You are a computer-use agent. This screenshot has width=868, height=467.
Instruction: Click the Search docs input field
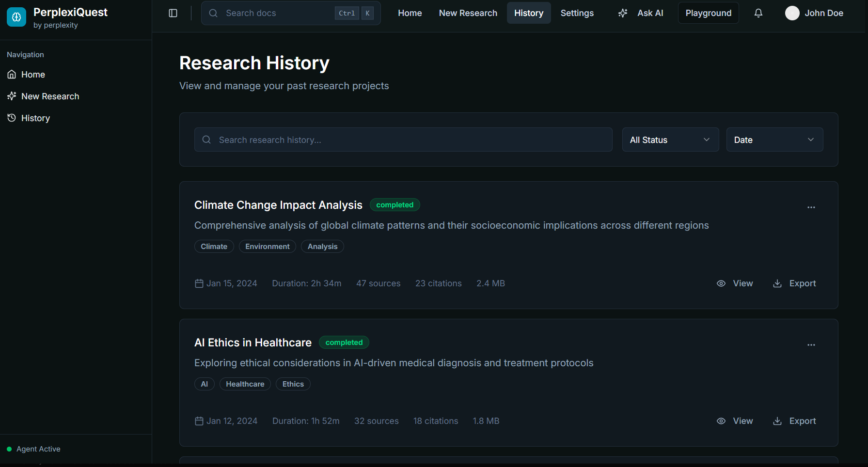[291, 13]
